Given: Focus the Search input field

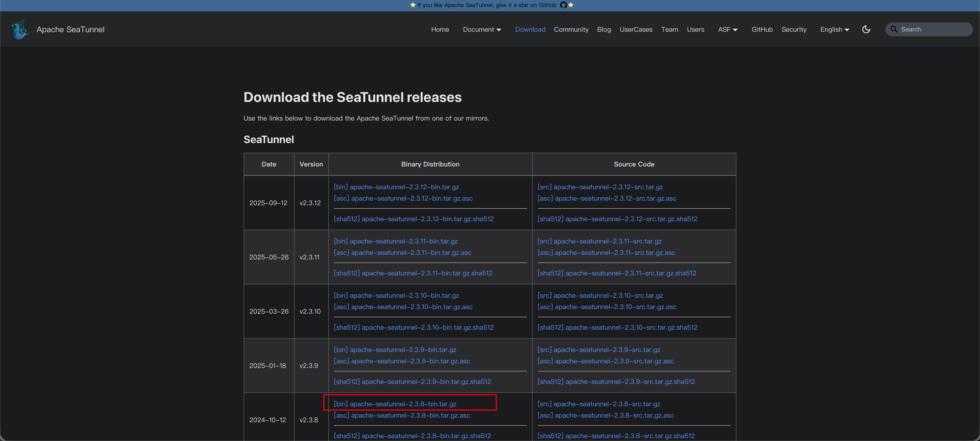Looking at the screenshot, I should pos(934,29).
